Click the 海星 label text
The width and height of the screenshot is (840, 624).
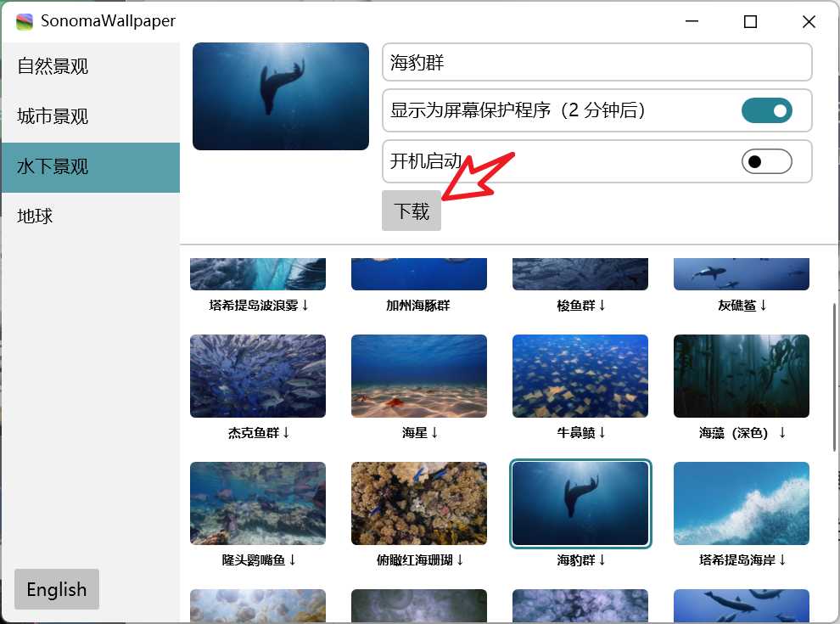point(420,433)
